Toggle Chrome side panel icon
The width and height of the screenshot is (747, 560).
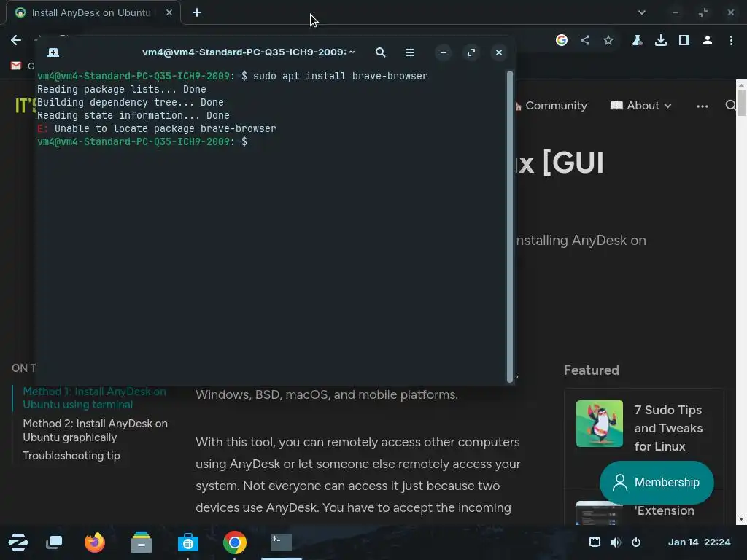(x=684, y=40)
